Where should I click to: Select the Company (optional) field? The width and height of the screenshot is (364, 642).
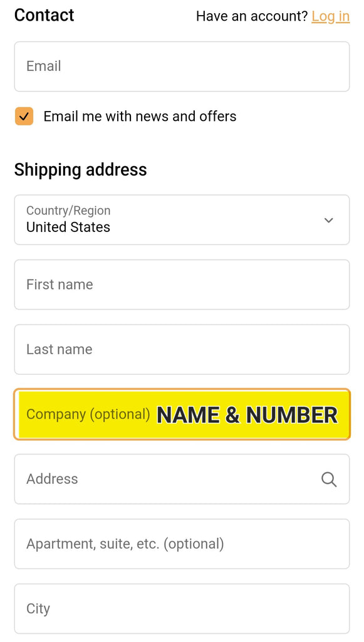[182, 414]
